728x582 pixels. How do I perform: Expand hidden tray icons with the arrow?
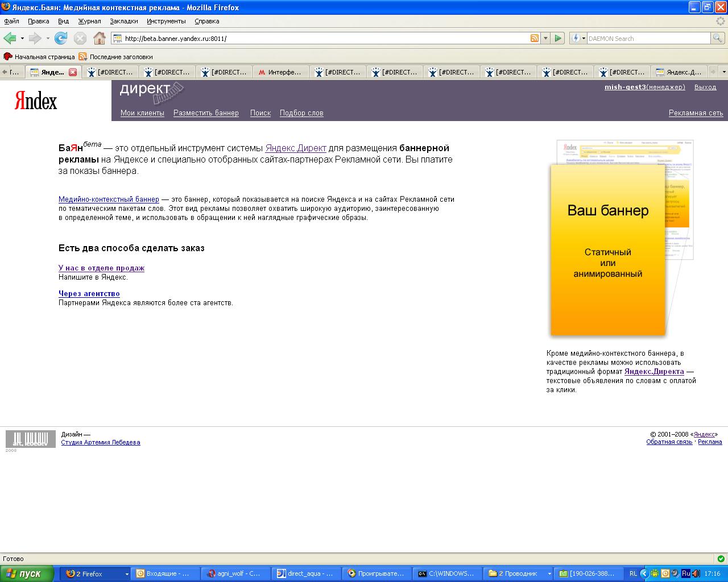tap(644, 573)
